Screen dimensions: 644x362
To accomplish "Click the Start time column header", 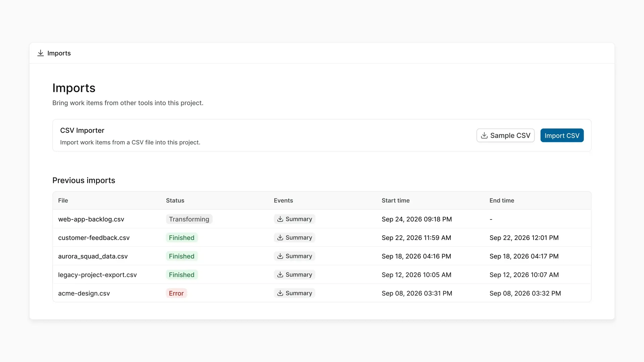I will (396, 200).
